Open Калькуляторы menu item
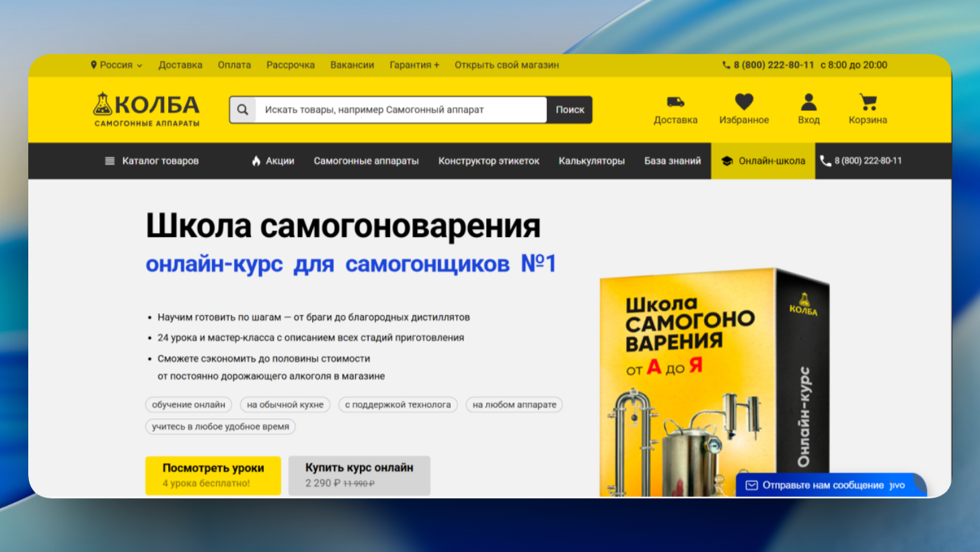This screenshot has height=552, width=980. point(592,161)
